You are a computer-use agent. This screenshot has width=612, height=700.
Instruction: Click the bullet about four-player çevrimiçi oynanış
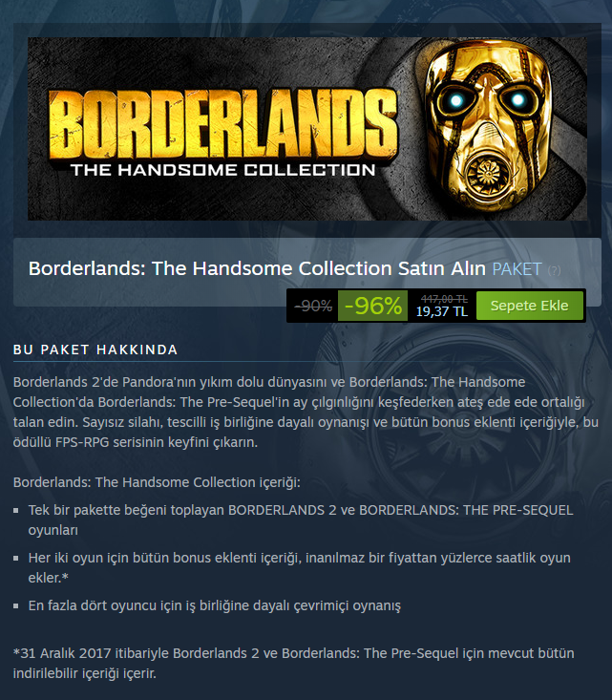click(214, 605)
